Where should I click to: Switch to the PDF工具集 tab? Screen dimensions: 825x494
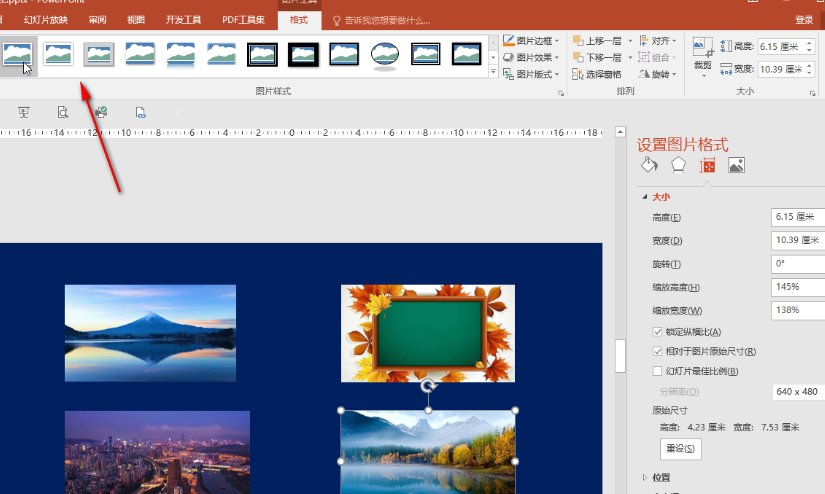click(243, 20)
